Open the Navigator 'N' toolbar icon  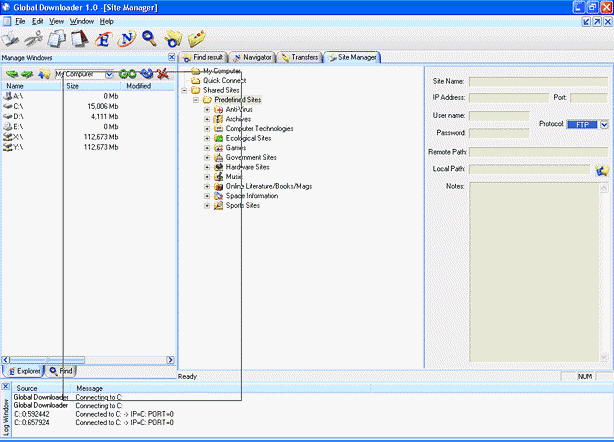click(x=126, y=39)
